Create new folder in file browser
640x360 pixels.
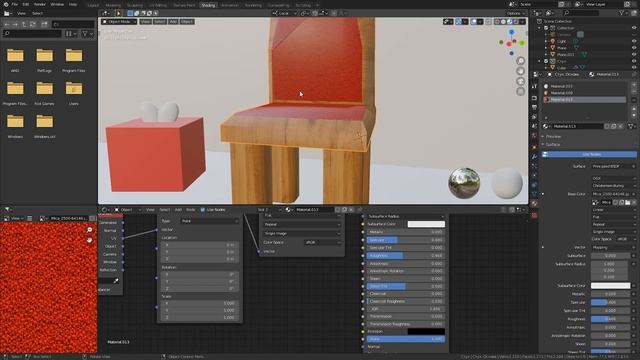pos(44,24)
